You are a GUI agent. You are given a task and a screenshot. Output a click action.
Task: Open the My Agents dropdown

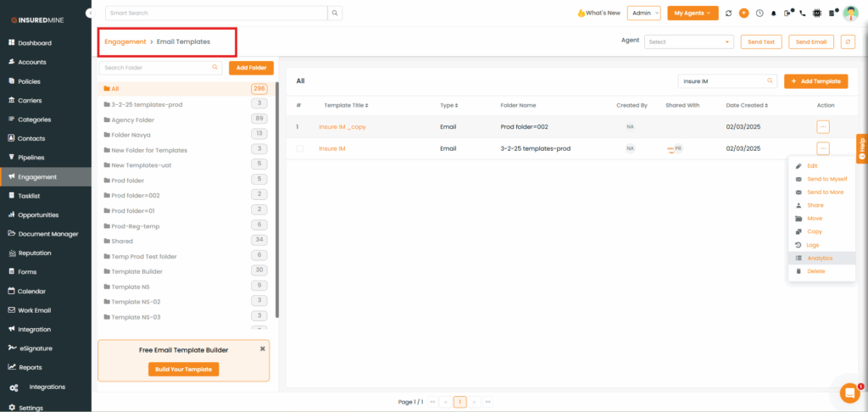[x=693, y=13]
